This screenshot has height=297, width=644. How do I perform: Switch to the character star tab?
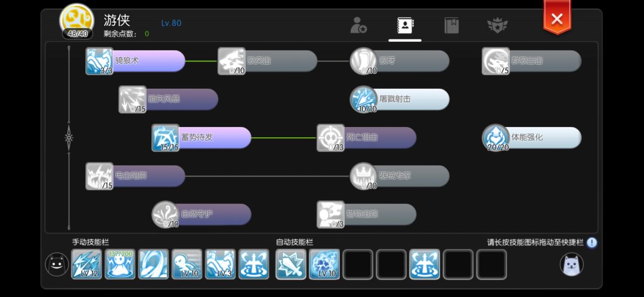click(x=358, y=25)
